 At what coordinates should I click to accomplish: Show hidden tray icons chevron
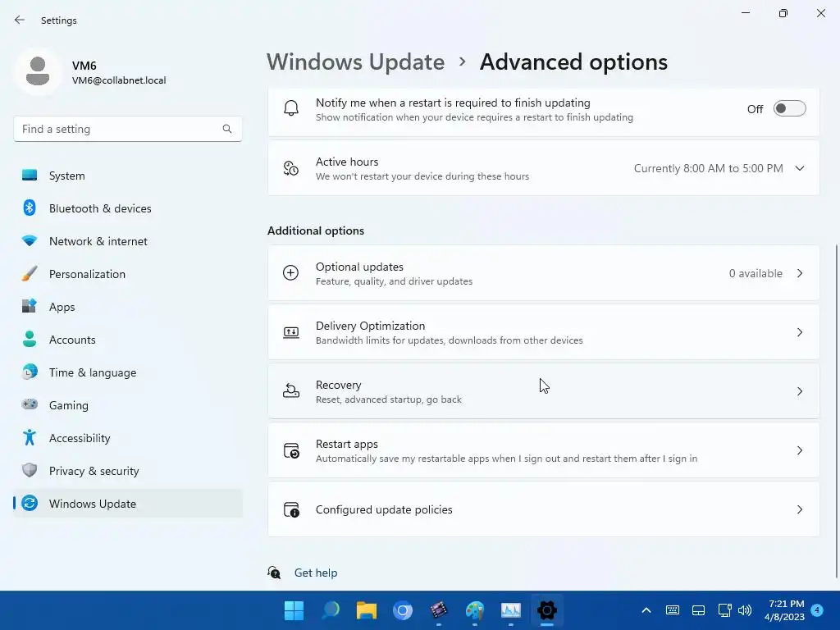pyautogui.click(x=646, y=610)
